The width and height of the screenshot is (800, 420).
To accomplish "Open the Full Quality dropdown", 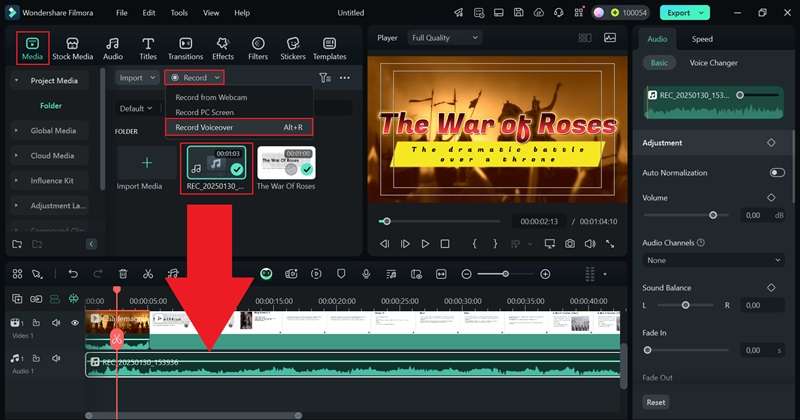I will pyautogui.click(x=444, y=37).
